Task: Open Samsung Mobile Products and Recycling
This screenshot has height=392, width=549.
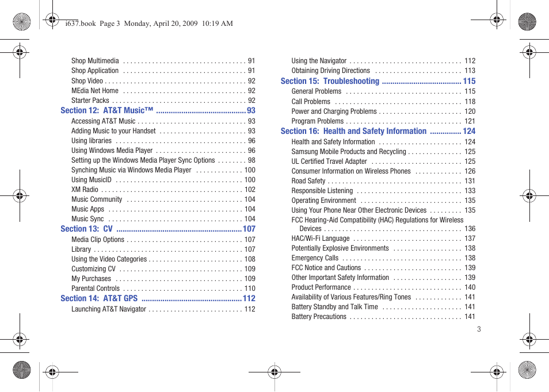Action: (x=383, y=151)
